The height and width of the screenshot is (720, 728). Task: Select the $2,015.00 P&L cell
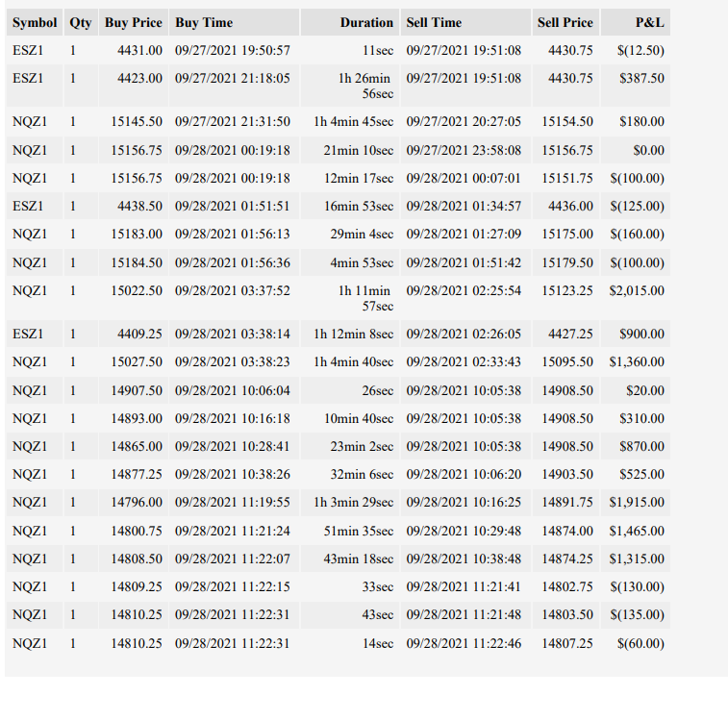(x=636, y=298)
